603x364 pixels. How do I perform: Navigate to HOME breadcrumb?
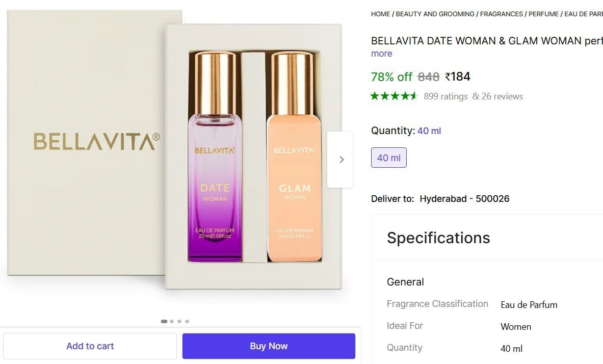pos(380,14)
